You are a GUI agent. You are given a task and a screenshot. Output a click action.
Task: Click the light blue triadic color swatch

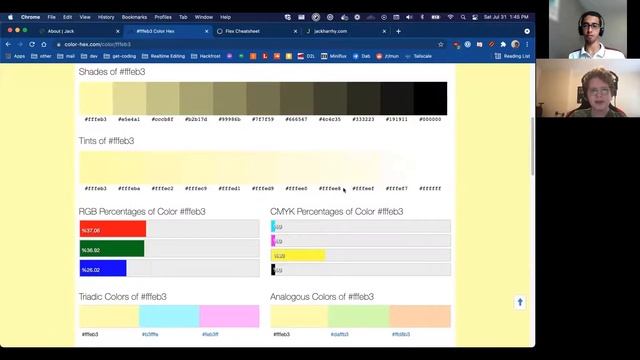(x=169, y=316)
